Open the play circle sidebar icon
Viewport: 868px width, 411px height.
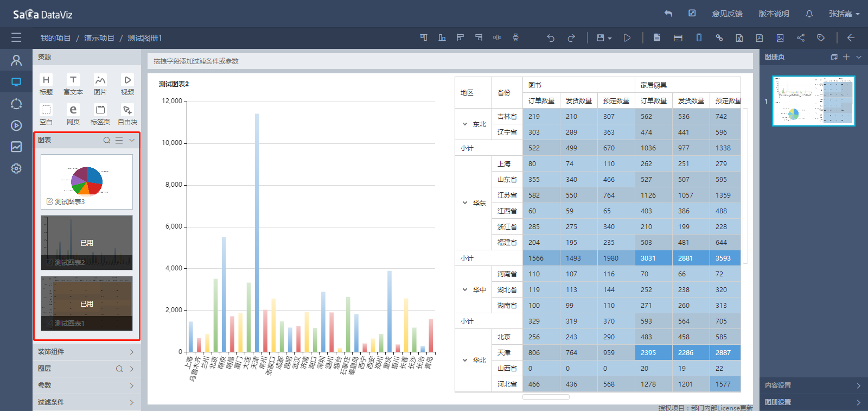coord(16,125)
